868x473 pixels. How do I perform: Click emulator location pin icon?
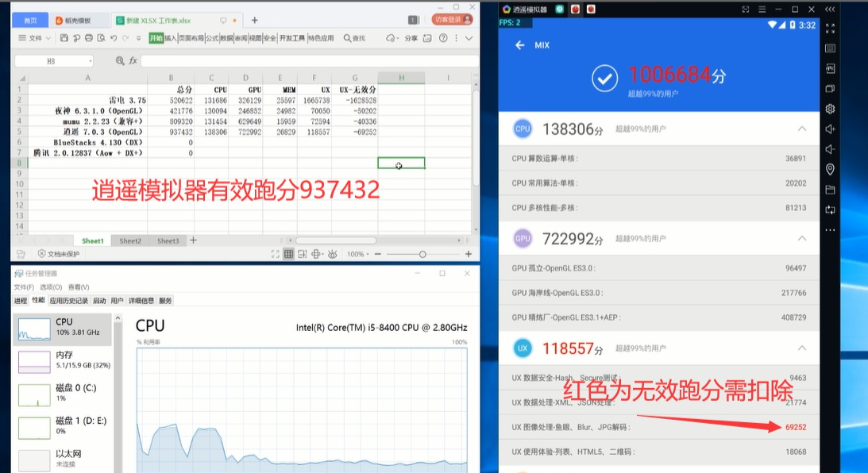click(x=830, y=169)
